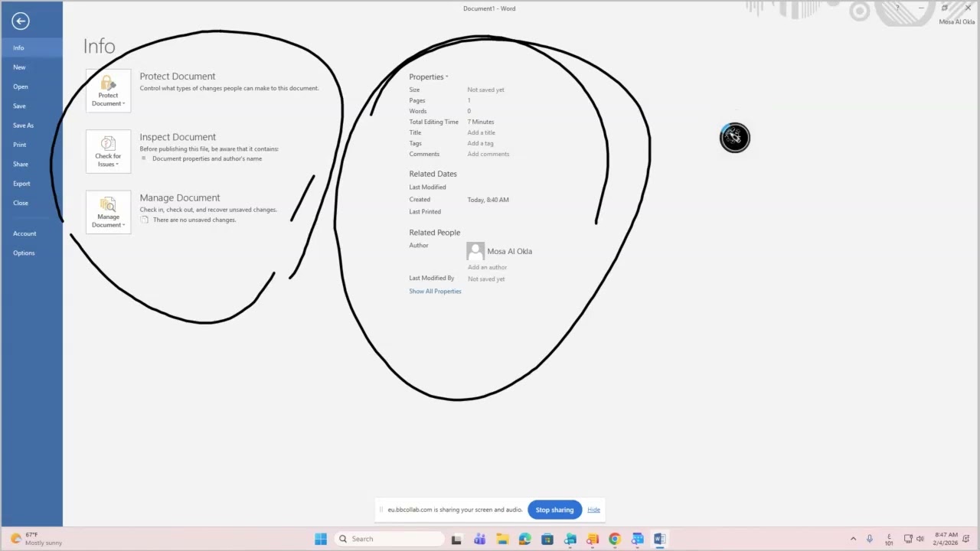Open Microsoft Teams from the taskbar
The image size is (980, 551).
(479, 539)
